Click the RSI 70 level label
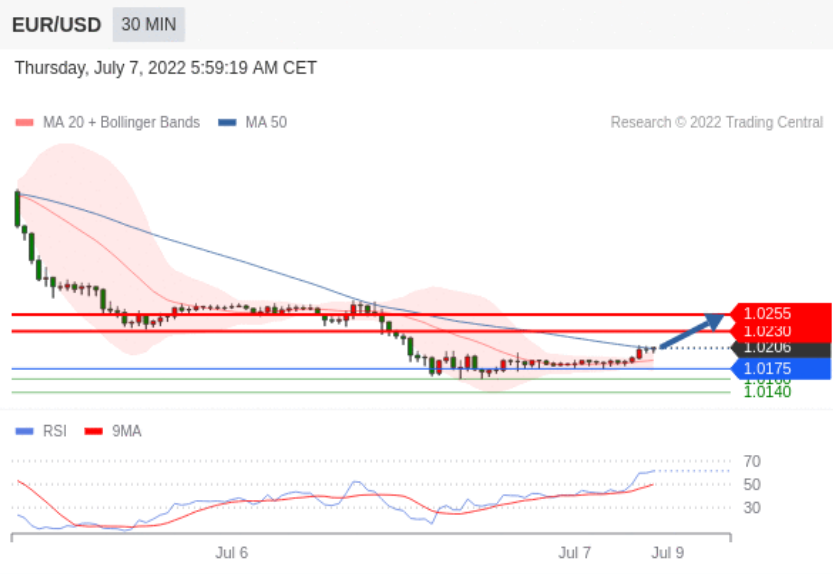This screenshot has width=833, height=574. pyautogui.click(x=752, y=461)
